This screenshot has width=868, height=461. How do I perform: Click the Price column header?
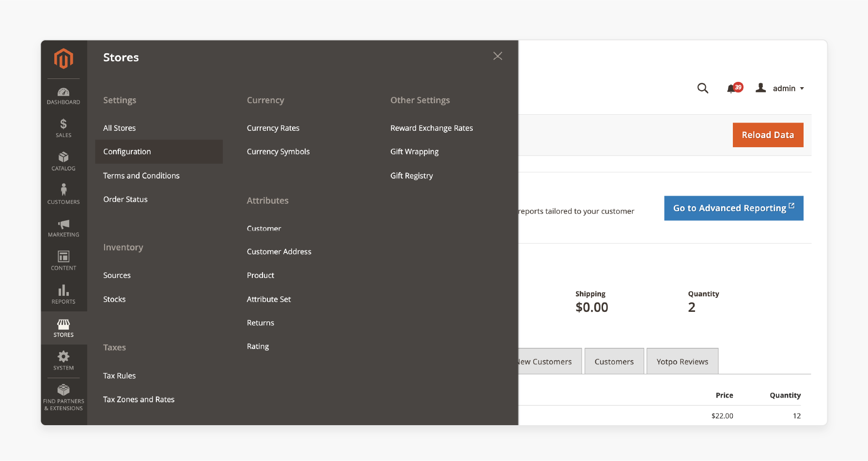tap(724, 395)
